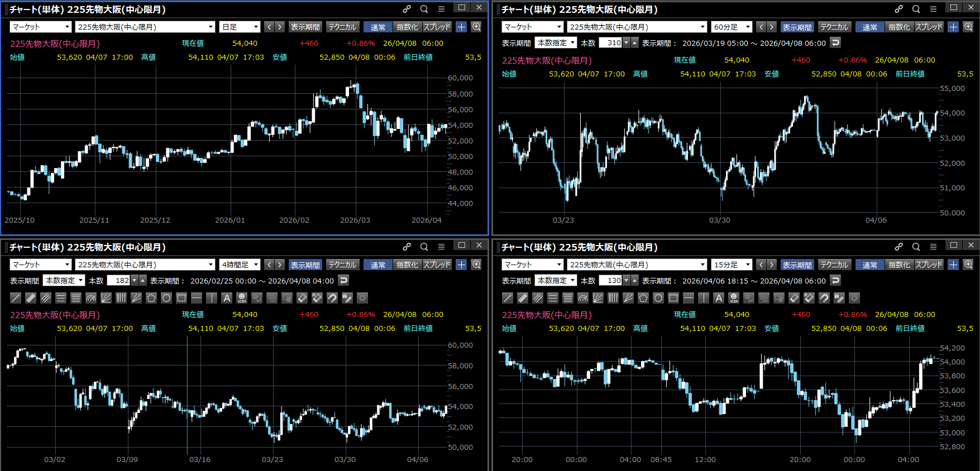980x471 pixels.
Task: Select the trend line drawing tool in 4時間足 chart
Action: (x=16, y=298)
